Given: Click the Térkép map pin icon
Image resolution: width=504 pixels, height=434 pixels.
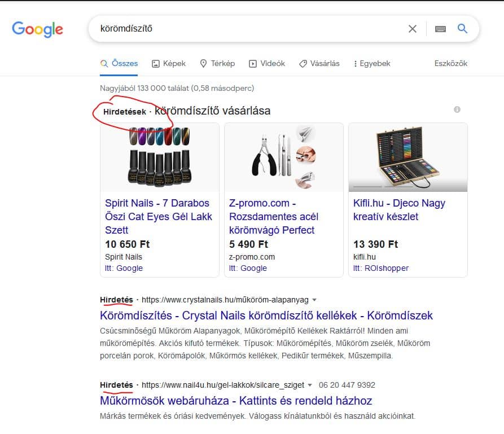Looking at the screenshot, I should (203, 63).
